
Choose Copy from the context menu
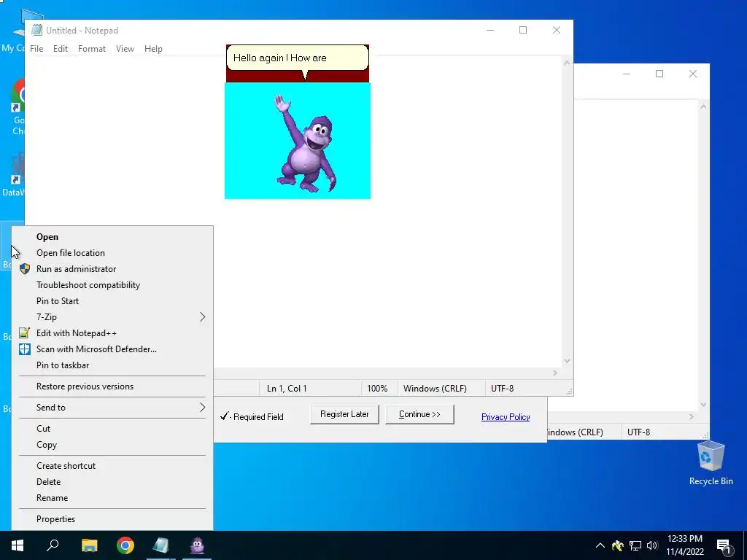112,445
